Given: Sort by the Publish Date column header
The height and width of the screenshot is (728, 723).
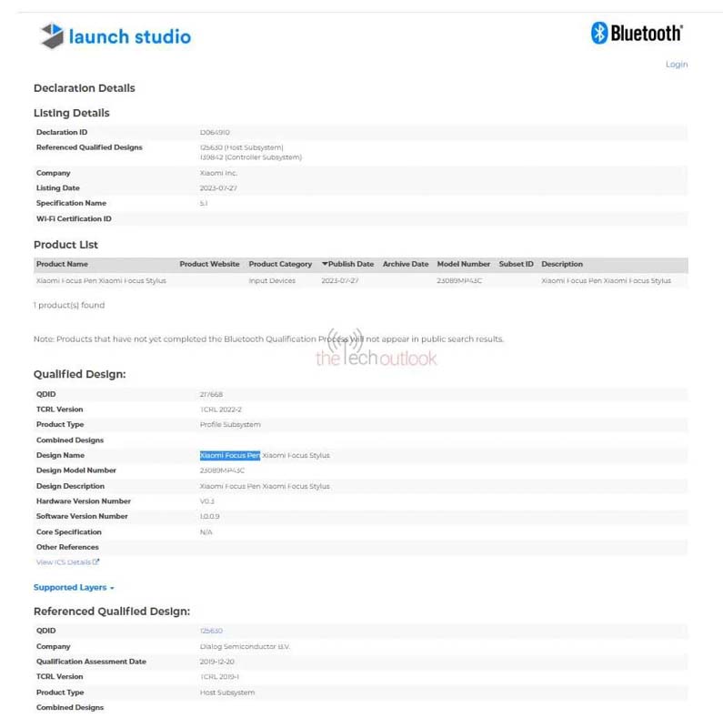Looking at the screenshot, I should point(351,264).
